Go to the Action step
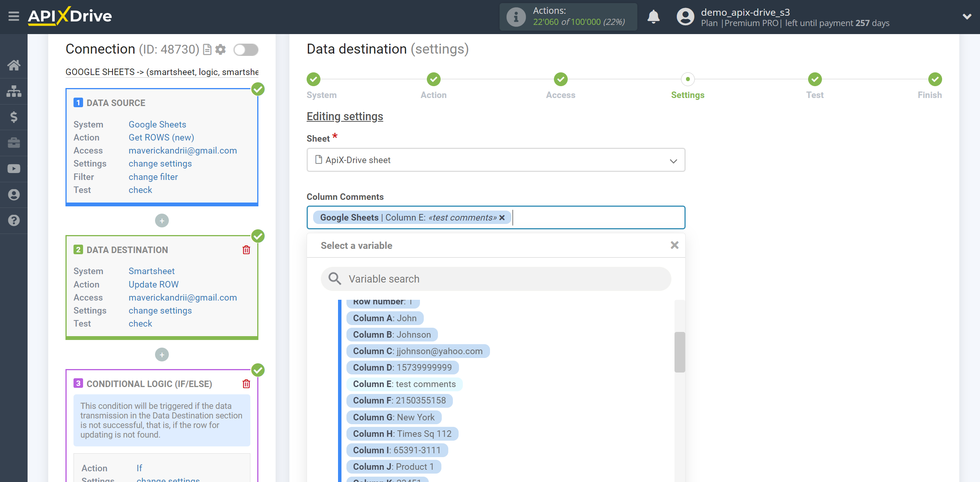This screenshot has width=980, height=482. [x=433, y=79]
